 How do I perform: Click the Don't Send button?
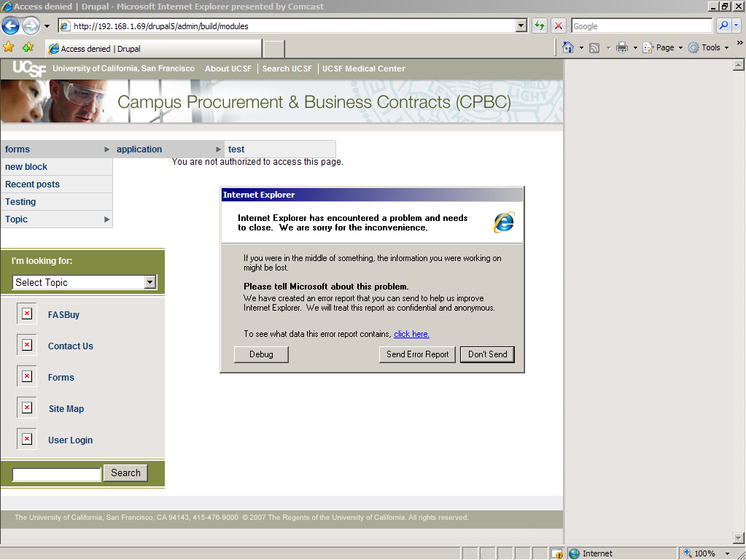pos(487,354)
